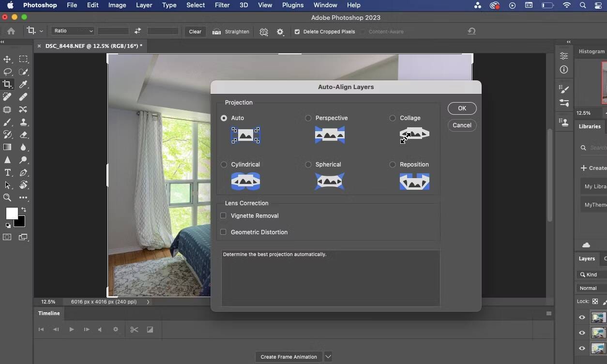This screenshot has height=364, width=607.
Task: Enable Geometric Distortion checkbox
Action: pos(223,232)
